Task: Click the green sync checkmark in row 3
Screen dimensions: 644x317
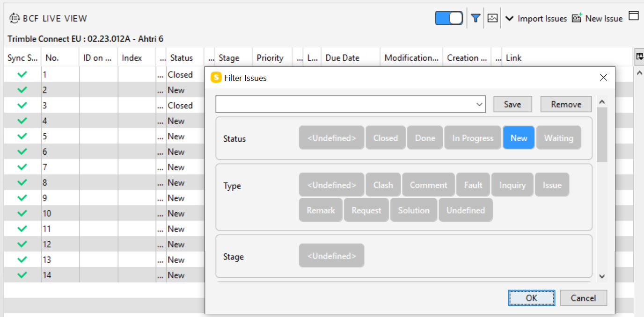Action: 22,105
